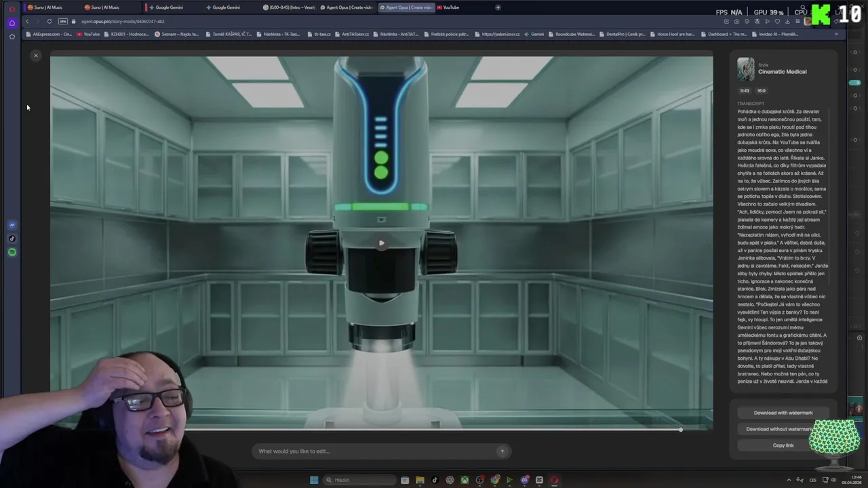This screenshot has height=488, width=868.
Task: Open the Invideo AI bookmark
Action: click(775, 34)
